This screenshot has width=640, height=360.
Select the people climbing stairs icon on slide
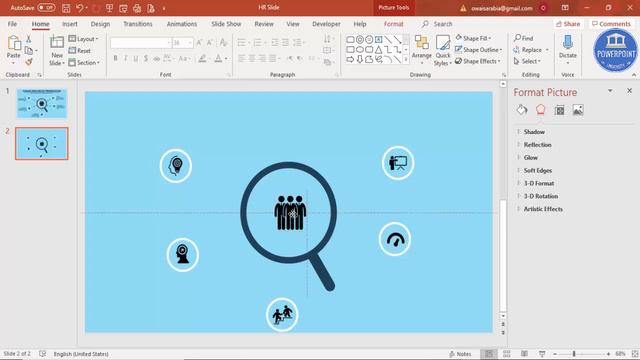click(282, 315)
